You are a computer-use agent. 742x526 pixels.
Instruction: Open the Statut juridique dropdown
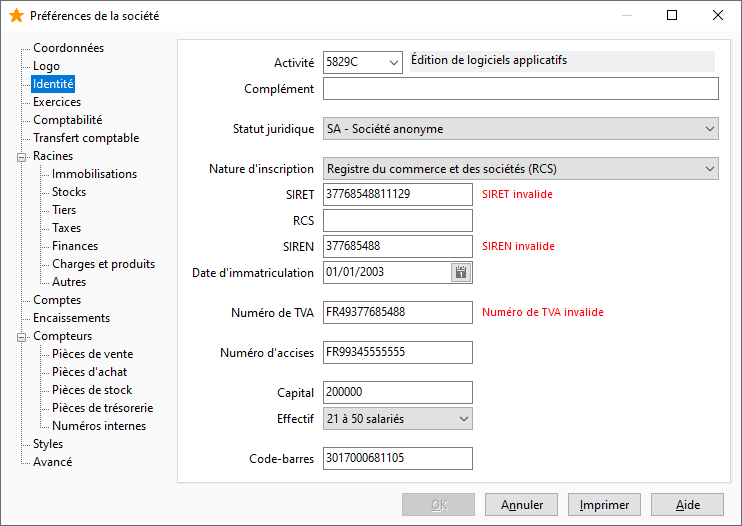coord(521,129)
